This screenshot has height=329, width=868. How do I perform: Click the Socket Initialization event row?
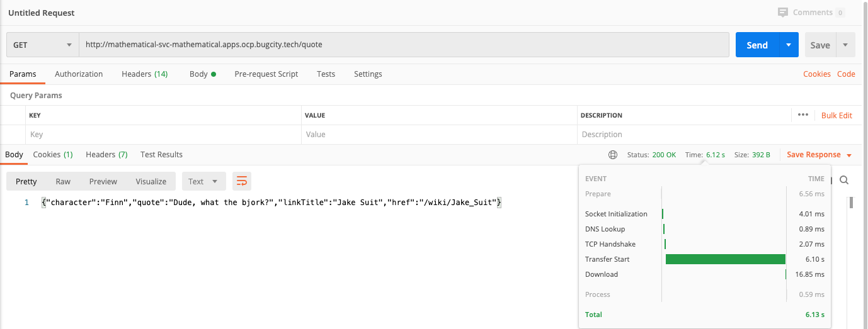(x=704, y=214)
